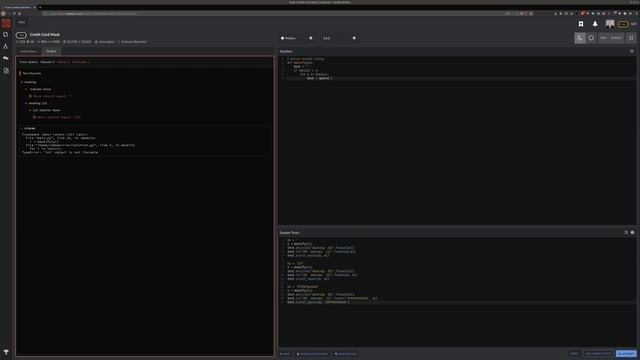Click the browser back arrow
640x360 pixels.
tap(4, 13)
